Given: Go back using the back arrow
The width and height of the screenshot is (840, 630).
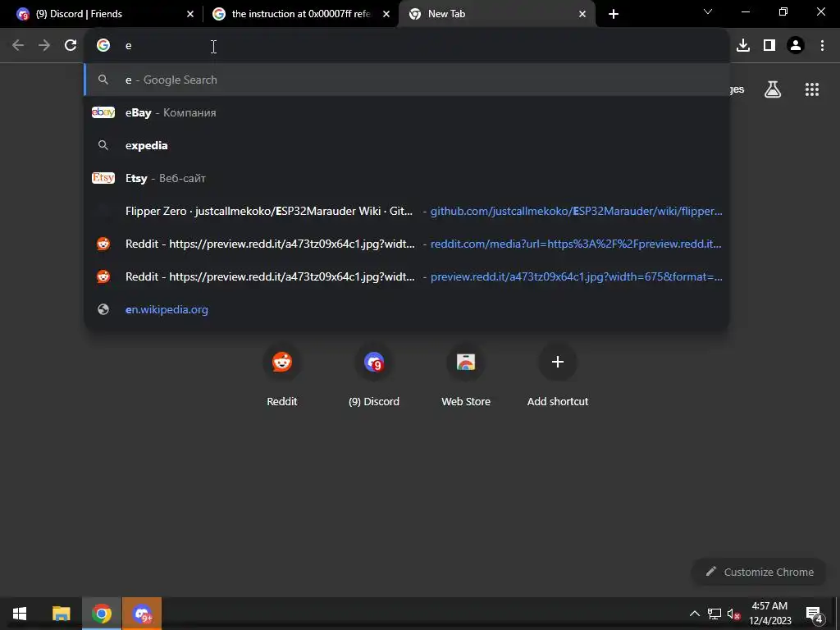Looking at the screenshot, I should [x=18, y=46].
